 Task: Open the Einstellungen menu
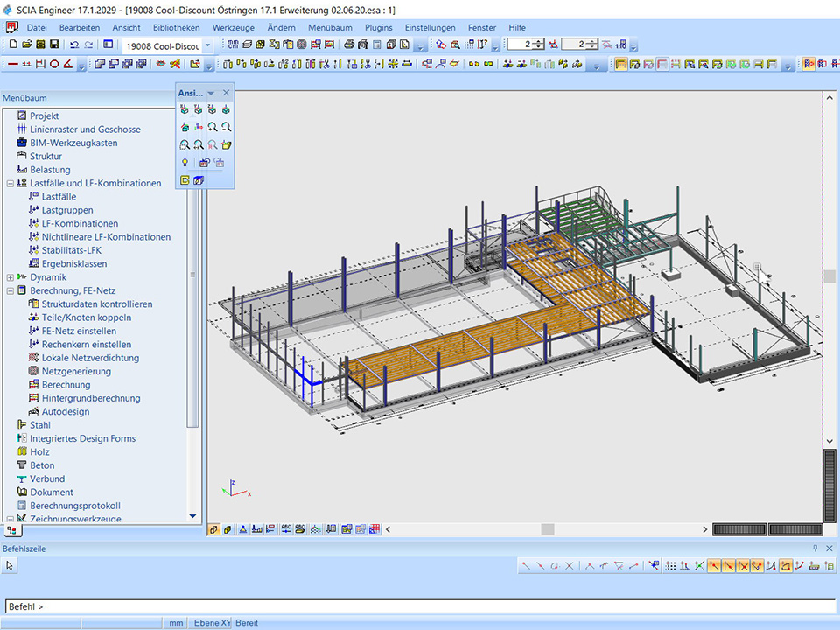430,27
